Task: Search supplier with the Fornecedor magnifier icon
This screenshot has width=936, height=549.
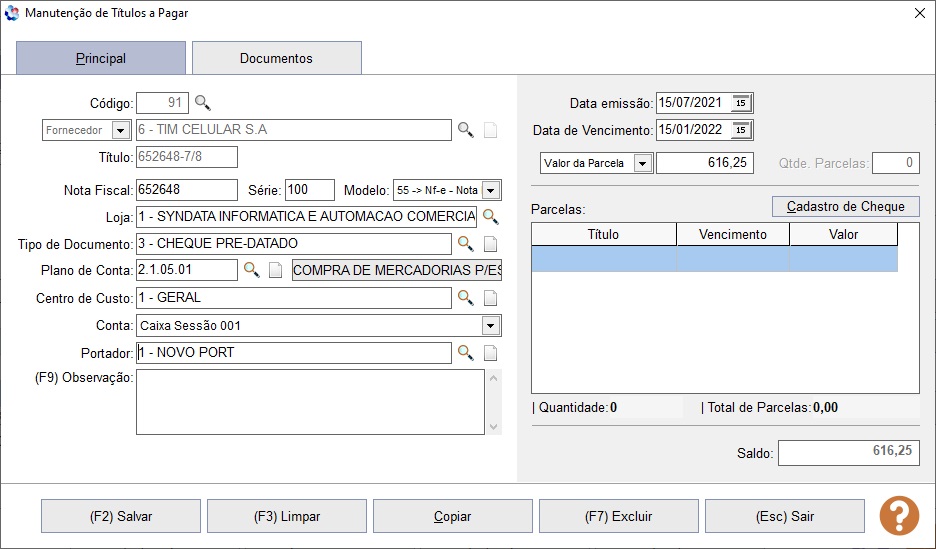Action: click(x=466, y=129)
